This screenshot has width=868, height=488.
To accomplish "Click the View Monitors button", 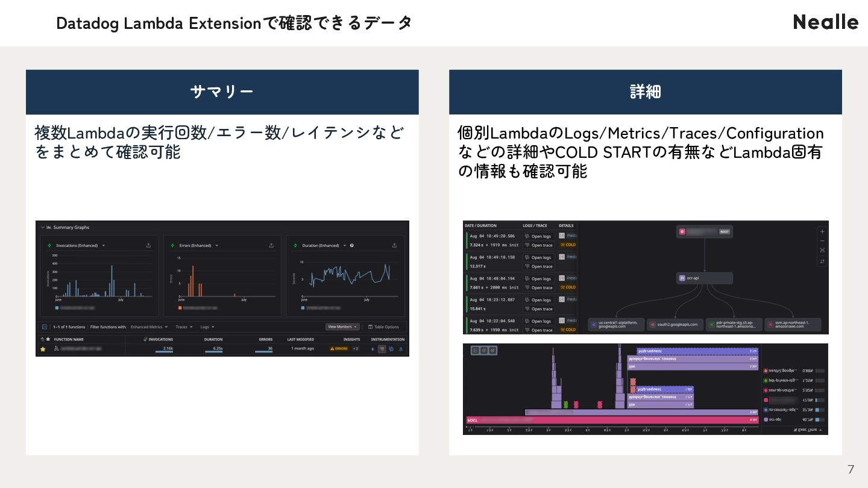I will [x=342, y=327].
